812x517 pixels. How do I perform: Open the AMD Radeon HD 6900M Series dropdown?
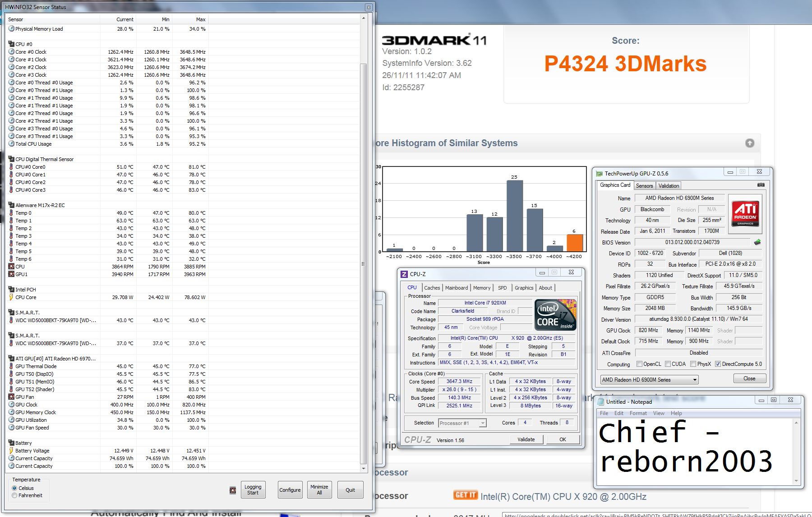[649, 380]
